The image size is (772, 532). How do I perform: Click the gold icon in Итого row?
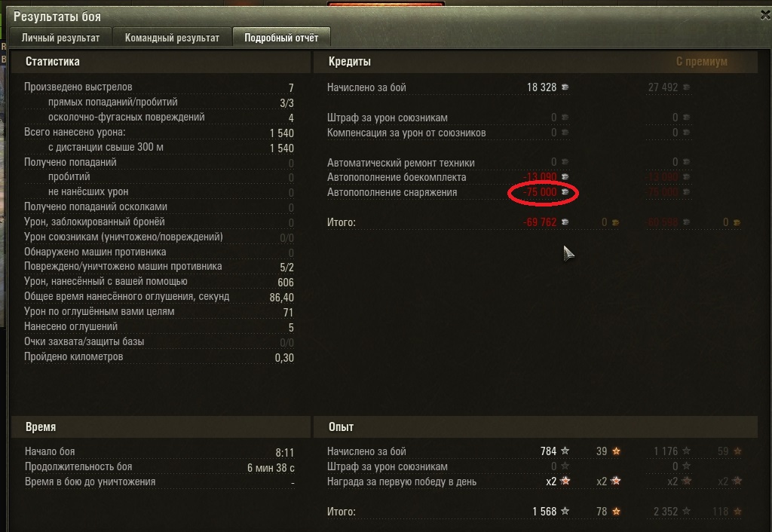pyautogui.click(x=615, y=223)
